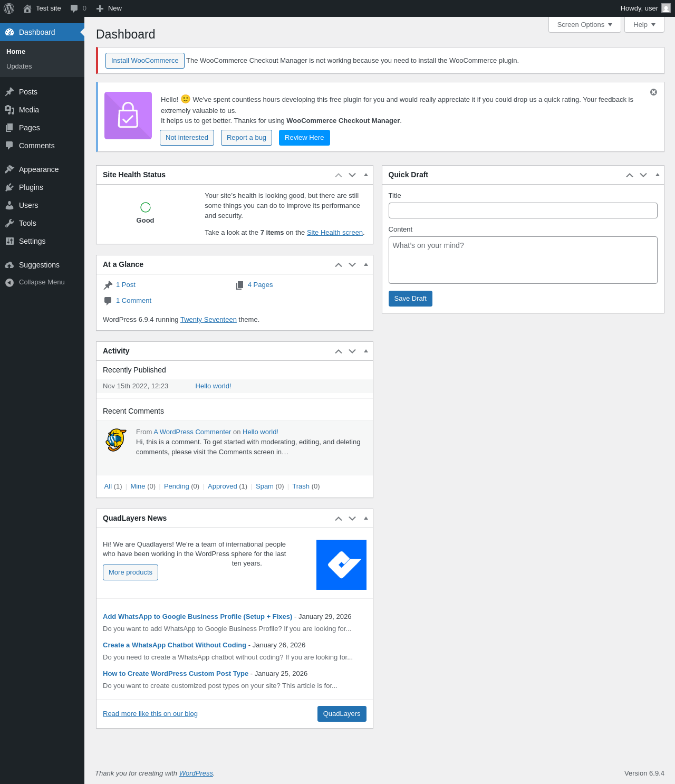675x784 pixels.
Task: Click the Report a bug button
Action: pos(246,138)
